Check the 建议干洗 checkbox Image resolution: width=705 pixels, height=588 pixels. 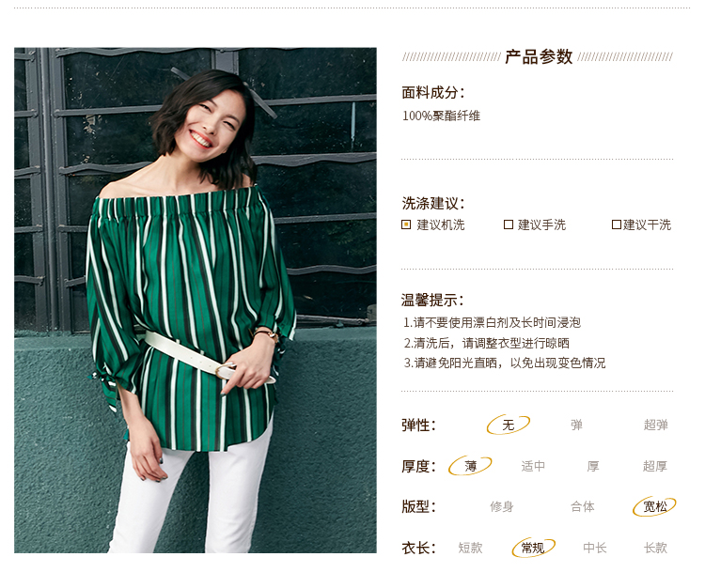[x=617, y=224]
